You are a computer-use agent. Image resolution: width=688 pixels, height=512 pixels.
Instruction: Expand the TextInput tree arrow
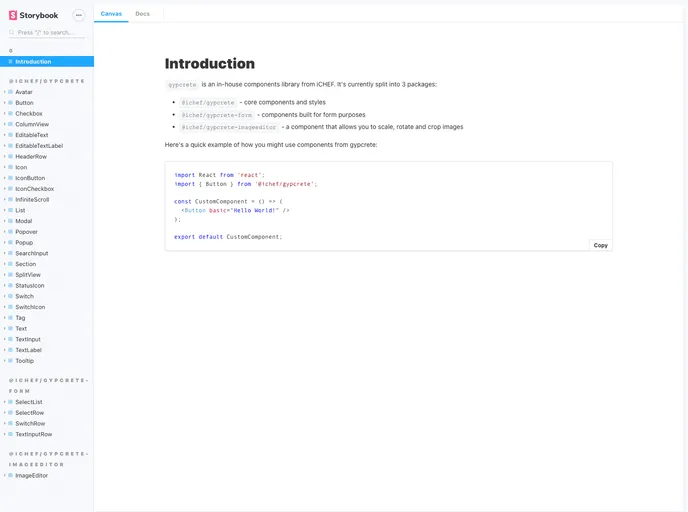(x=5, y=339)
